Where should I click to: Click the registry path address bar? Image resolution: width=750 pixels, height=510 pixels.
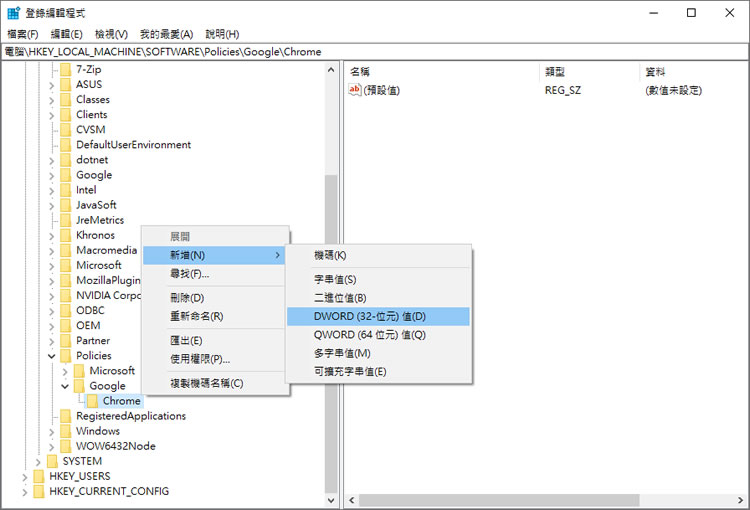coord(375,52)
